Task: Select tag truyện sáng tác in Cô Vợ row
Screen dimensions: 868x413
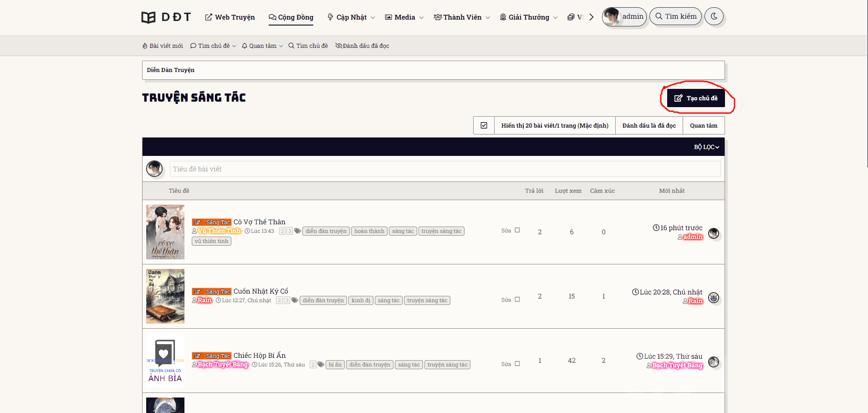Action: click(441, 231)
